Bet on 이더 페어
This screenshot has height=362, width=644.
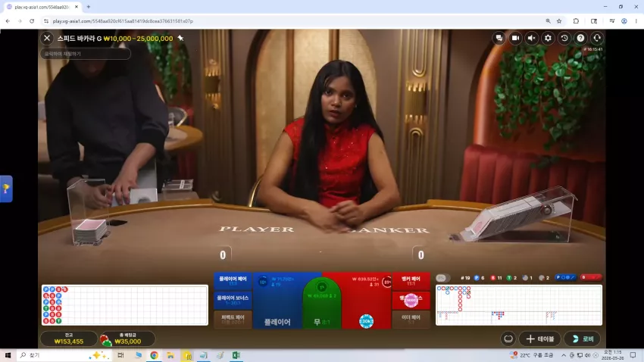click(x=411, y=320)
